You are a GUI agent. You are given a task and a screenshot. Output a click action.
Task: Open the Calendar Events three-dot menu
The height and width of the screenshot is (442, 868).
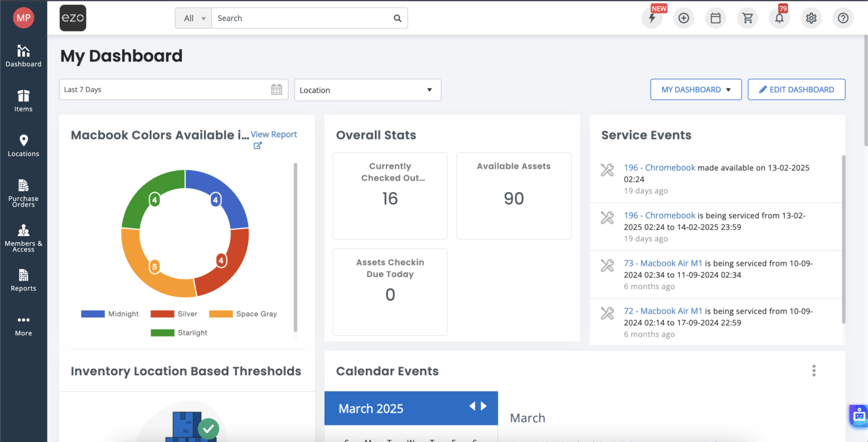pos(814,370)
